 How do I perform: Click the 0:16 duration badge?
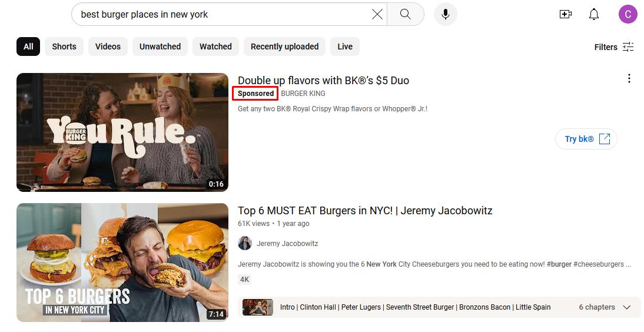(x=216, y=184)
